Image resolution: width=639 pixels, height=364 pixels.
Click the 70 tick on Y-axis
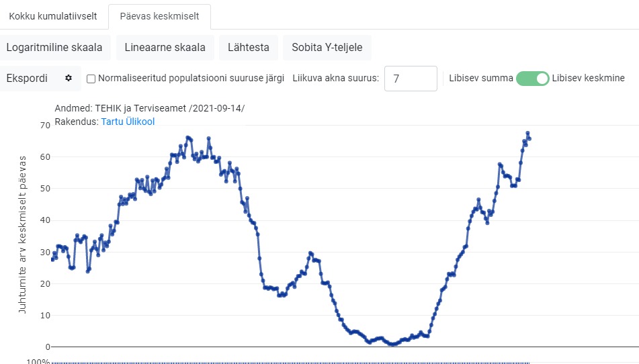coord(46,125)
